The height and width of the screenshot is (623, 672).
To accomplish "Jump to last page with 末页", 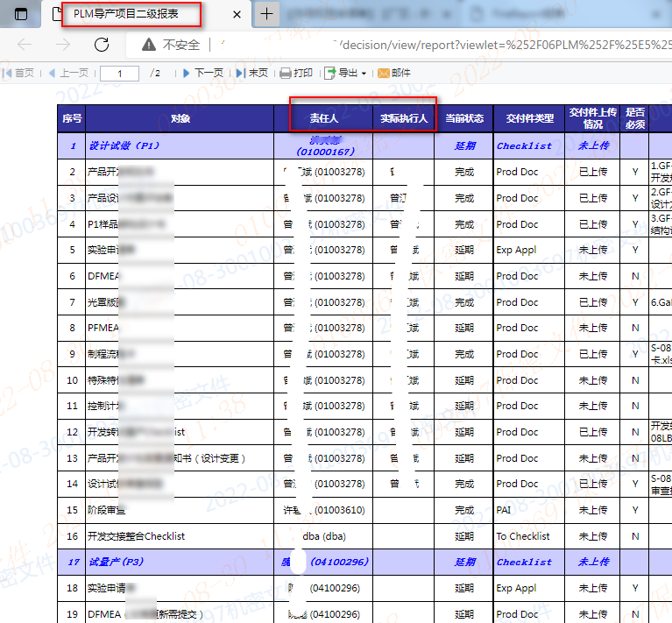I will 252,74.
